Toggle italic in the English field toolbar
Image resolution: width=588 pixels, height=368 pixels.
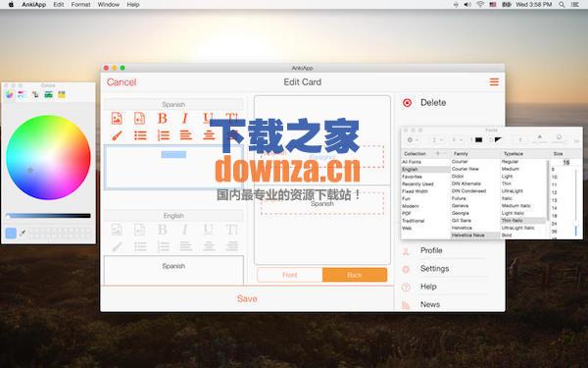[185, 230]
